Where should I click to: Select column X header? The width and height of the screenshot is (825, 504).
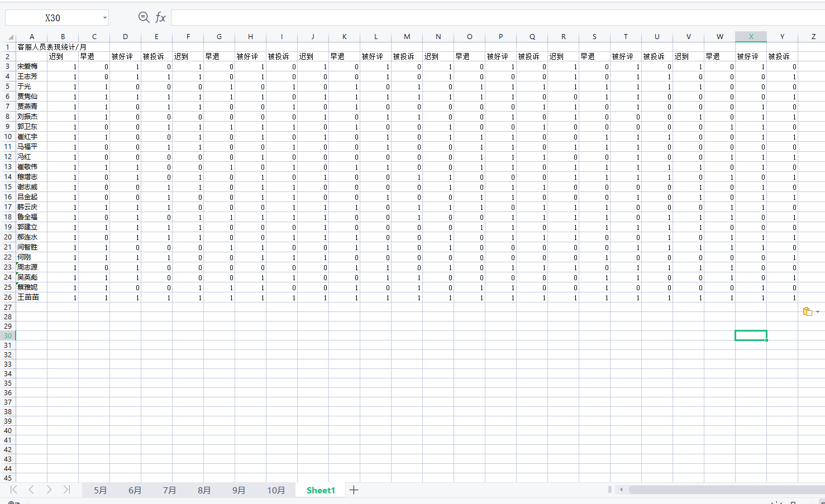[751, 37]
